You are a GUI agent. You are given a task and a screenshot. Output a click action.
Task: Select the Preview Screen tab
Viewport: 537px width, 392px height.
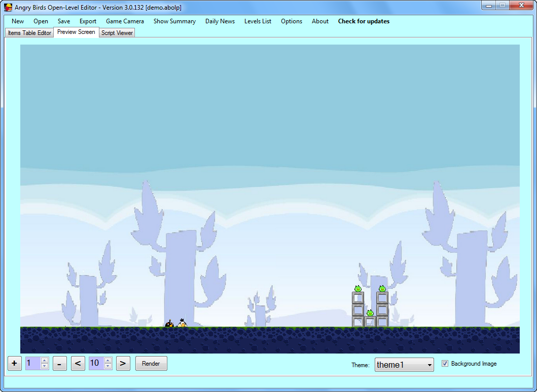(x=76, y=32)
